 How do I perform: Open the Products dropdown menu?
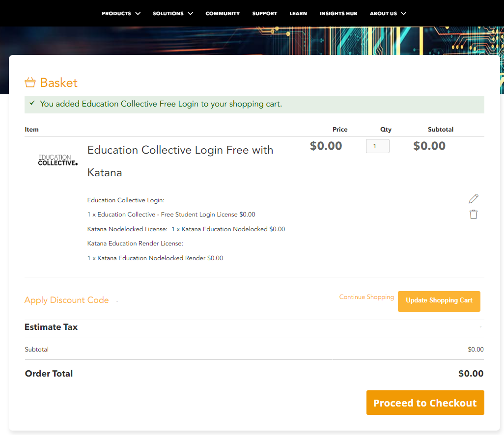click(121, 13)
